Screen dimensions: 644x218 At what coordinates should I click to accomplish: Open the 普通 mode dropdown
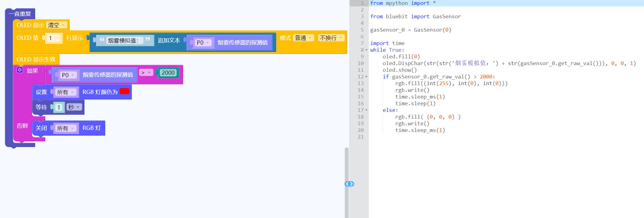[303, 38]
